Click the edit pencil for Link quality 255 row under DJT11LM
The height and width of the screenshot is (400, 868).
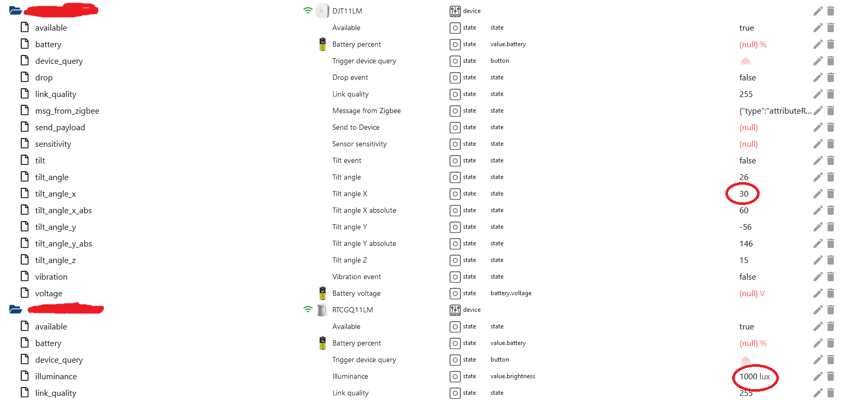(x=818, y=94)
